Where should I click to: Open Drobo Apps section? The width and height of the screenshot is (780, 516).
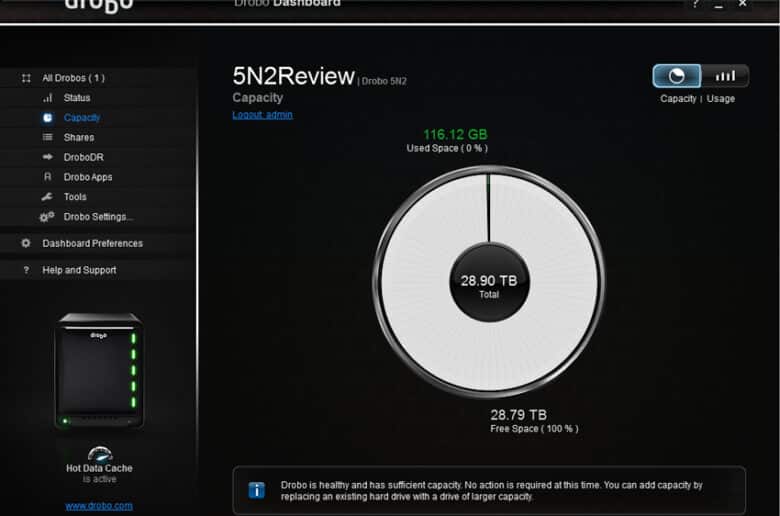[88, 177]
